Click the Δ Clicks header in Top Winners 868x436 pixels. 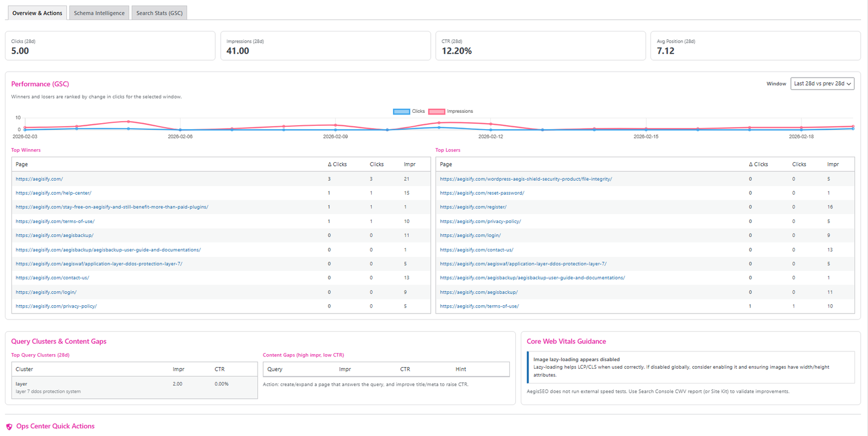(337, 164)
